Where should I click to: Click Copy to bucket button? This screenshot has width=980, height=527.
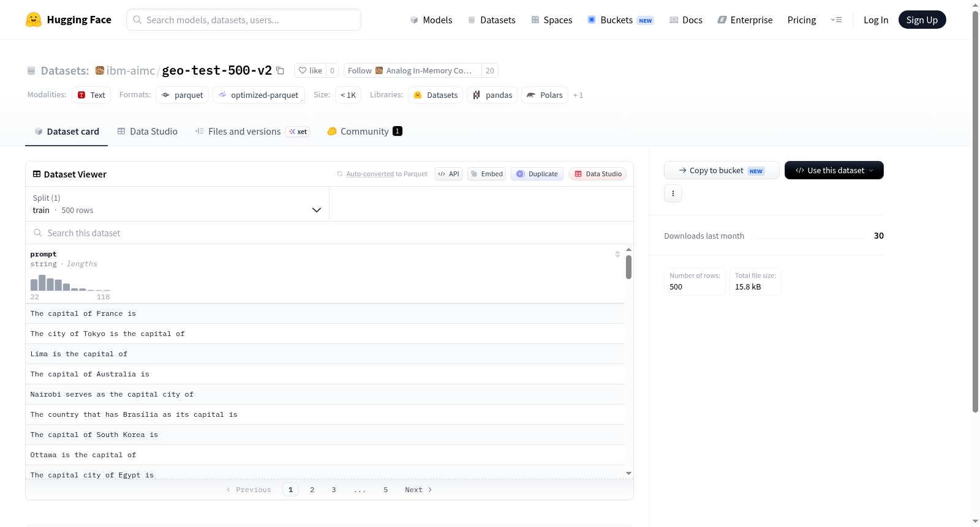tap(722, 170)
